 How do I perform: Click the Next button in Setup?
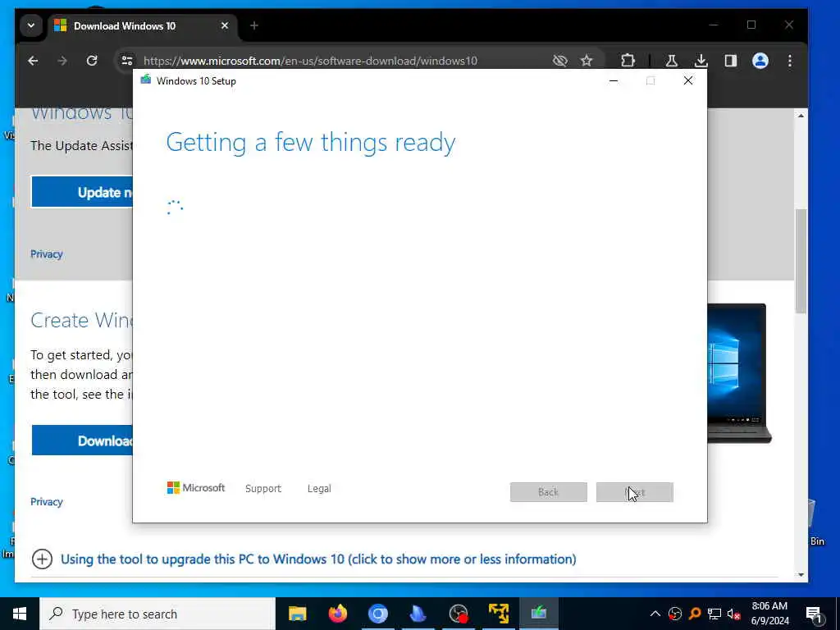tap(635, 492)
